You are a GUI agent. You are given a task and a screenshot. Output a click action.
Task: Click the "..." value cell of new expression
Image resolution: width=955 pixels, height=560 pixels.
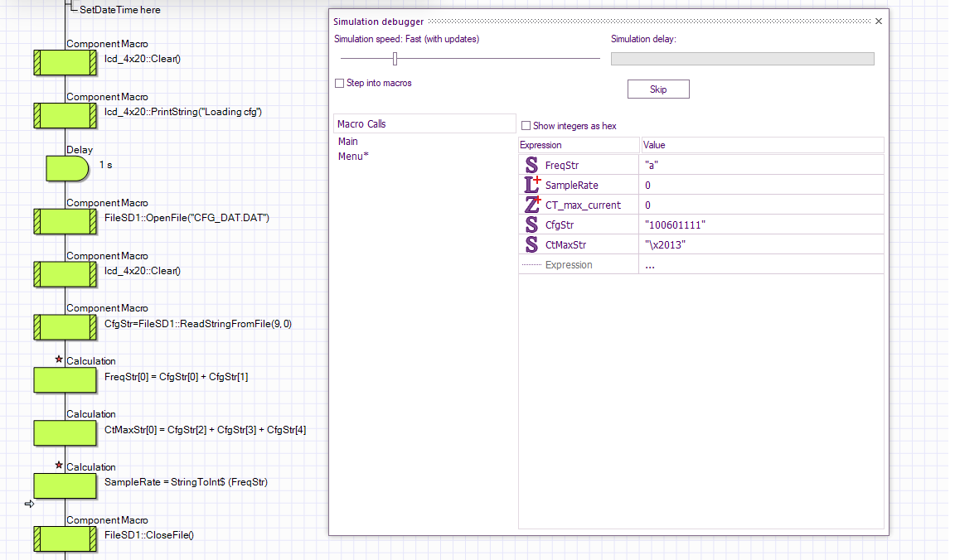click(761, 265)
